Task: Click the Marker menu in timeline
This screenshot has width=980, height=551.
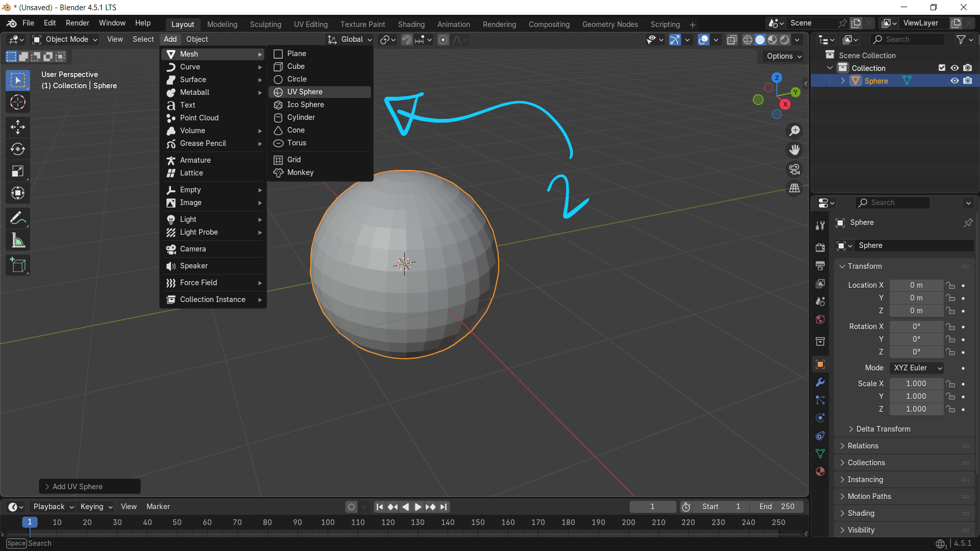Action: pyautogui.click(x=158, y=507)
